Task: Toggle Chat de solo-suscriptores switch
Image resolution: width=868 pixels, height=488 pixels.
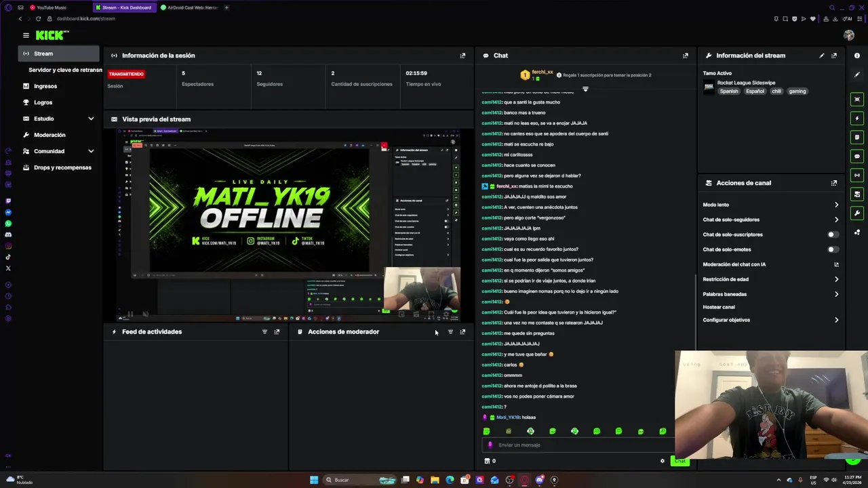Action: (833, 235)
